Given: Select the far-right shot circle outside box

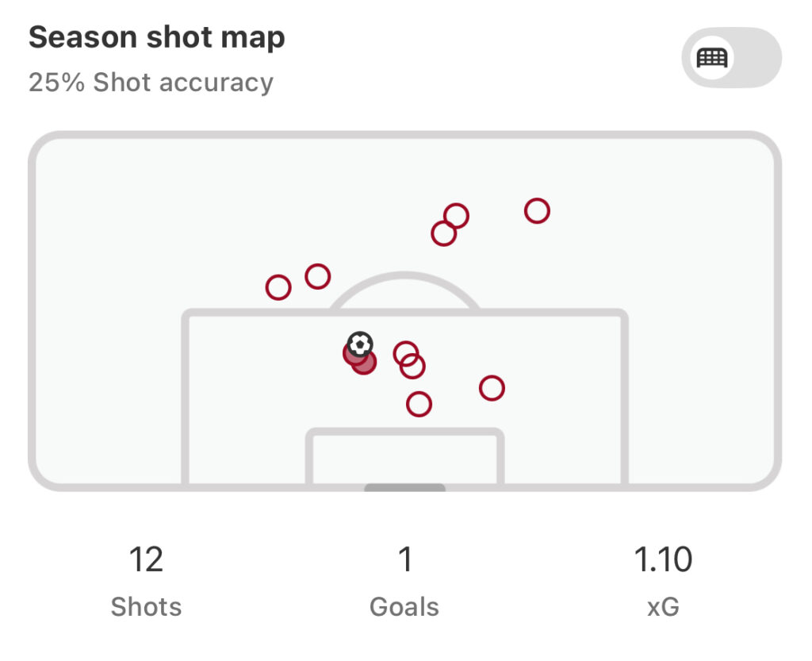Looking at the screenshot, I should 537,211.
